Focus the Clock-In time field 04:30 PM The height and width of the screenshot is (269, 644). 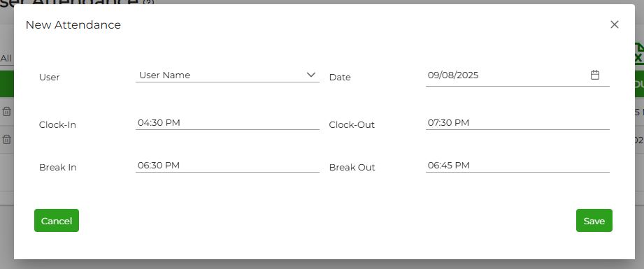227,123
